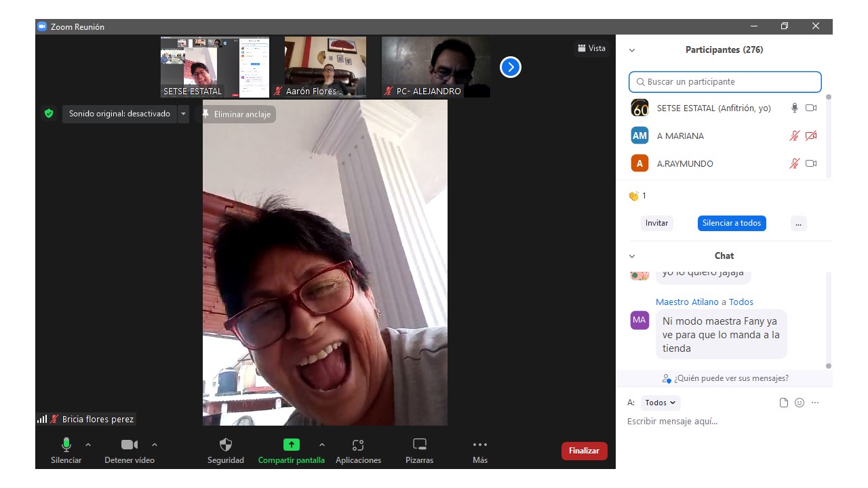The width and height of the screenshot is (868, 488).
Task: Select A MARIANA participant avatar
Action: tap(639, 136)
